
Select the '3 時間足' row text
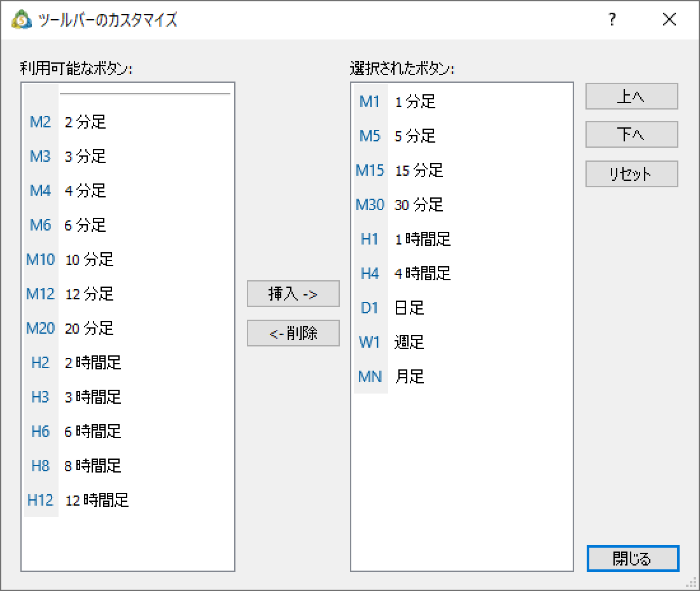[x=93, y=397]
